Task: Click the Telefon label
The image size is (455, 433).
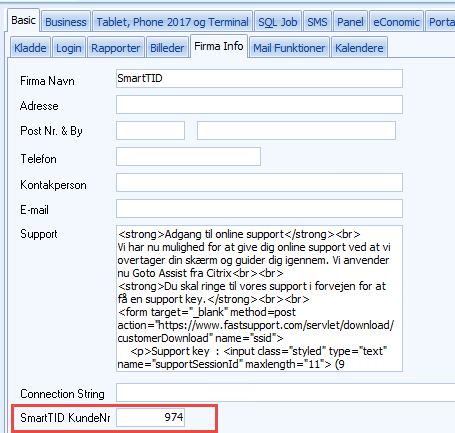Action: point(38,159)
